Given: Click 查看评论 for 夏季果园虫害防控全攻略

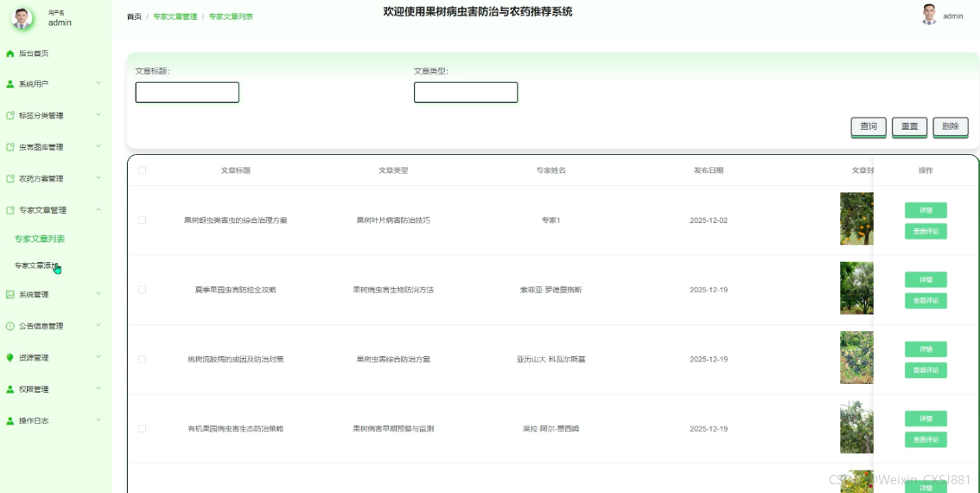Looking at the screenshot, I should pos(926,301).
